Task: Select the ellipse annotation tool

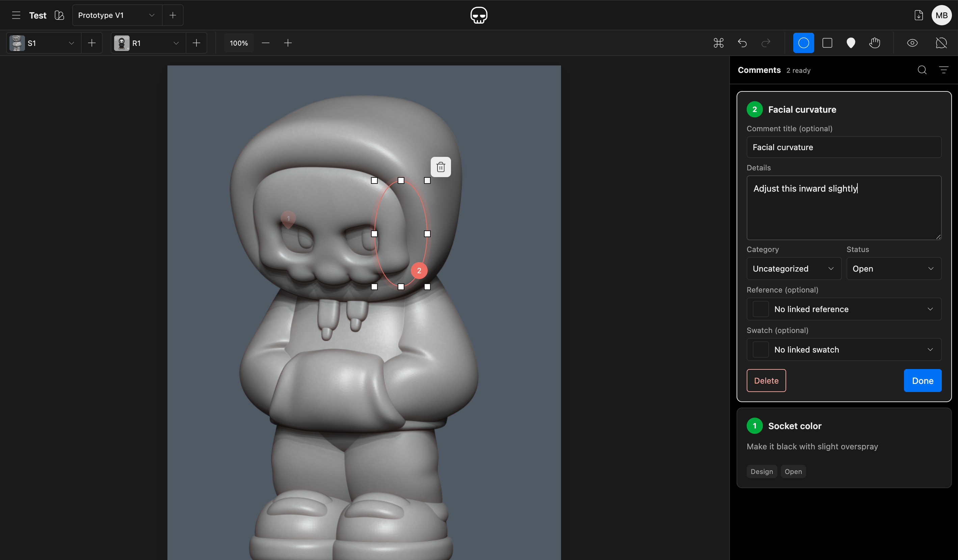Action: click(803, 43)
